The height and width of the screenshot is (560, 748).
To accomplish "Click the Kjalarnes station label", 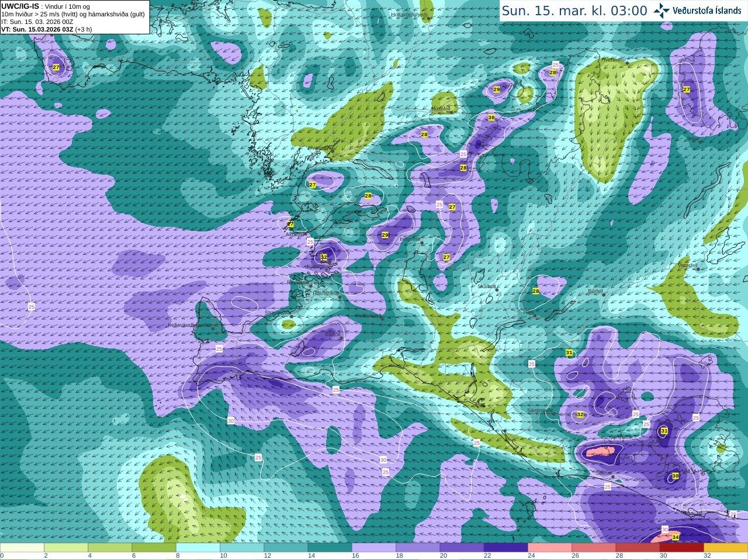I will 318,267.
